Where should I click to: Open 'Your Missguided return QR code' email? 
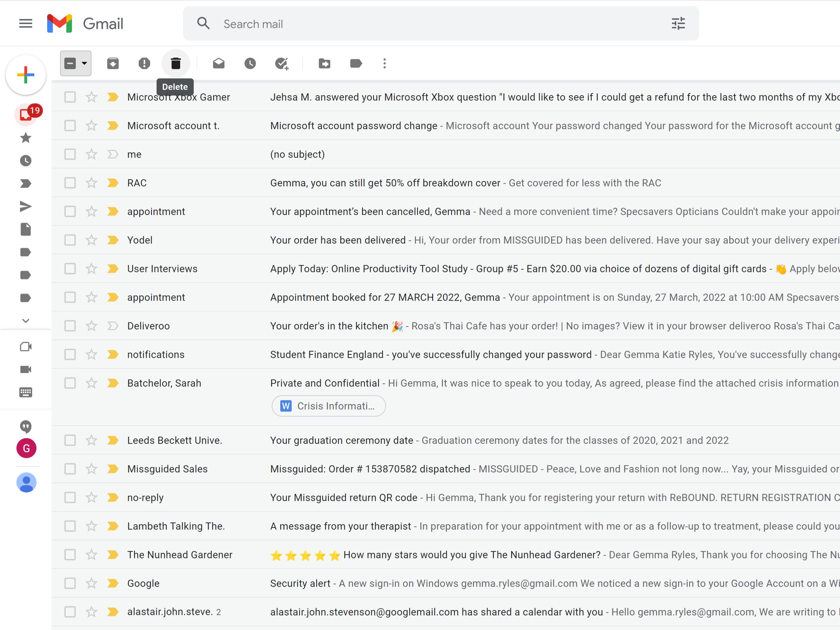tap(446, 497)
